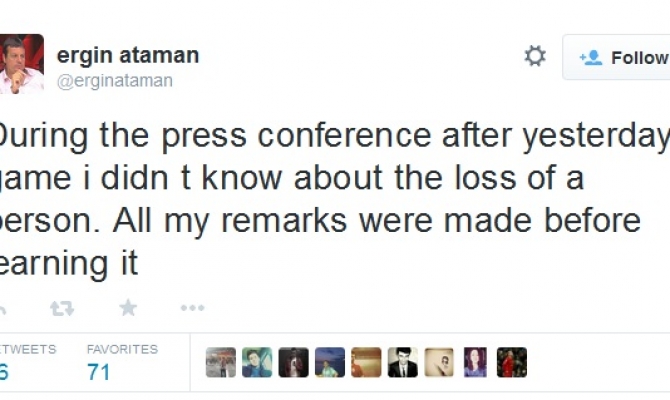Open the second avatar in the favoriters row
Image resolution: width=670 pixels, height=400 pixels.
[257, 362]
